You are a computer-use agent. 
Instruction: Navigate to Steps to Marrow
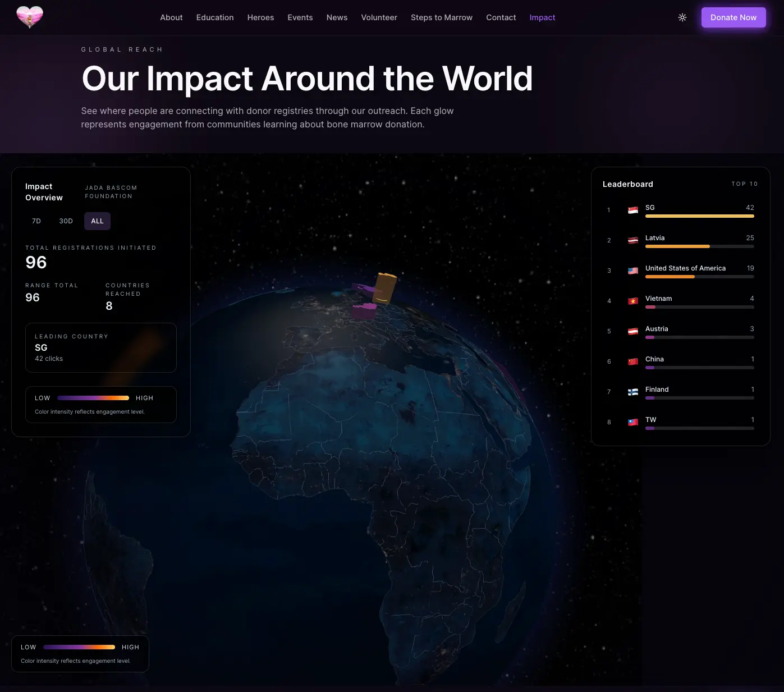pyautogui.click(x=441, y=17)
